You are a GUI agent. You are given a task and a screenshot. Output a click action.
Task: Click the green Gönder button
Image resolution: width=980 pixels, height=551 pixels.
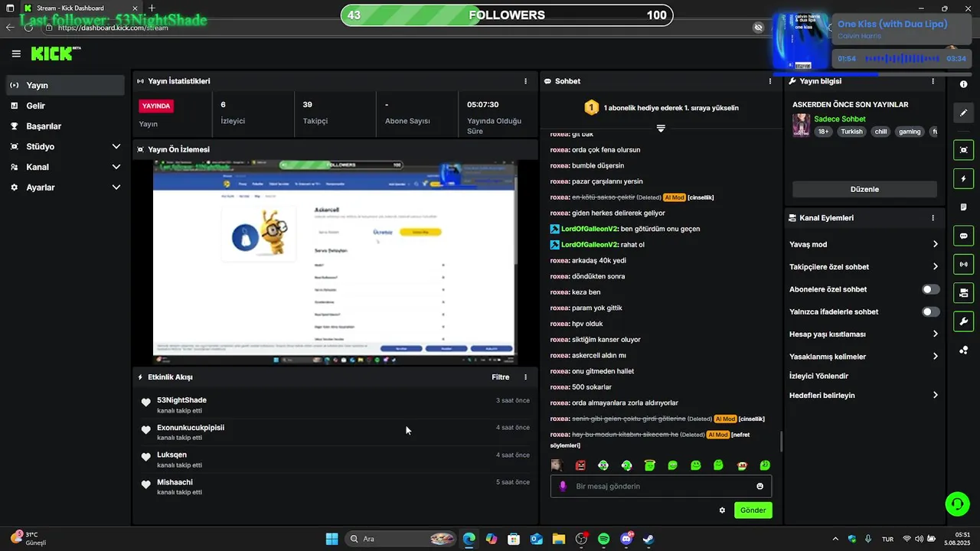click(753, 510)
